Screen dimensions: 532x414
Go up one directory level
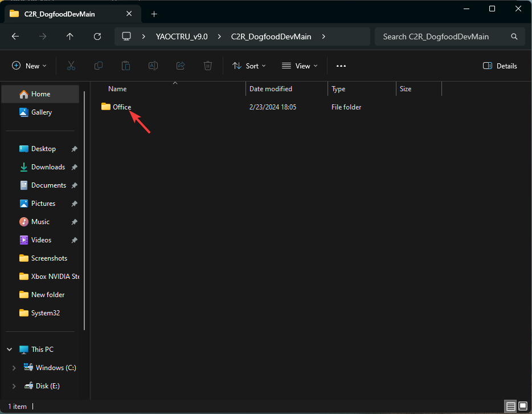pyautogui.click(x=70, y=36)
